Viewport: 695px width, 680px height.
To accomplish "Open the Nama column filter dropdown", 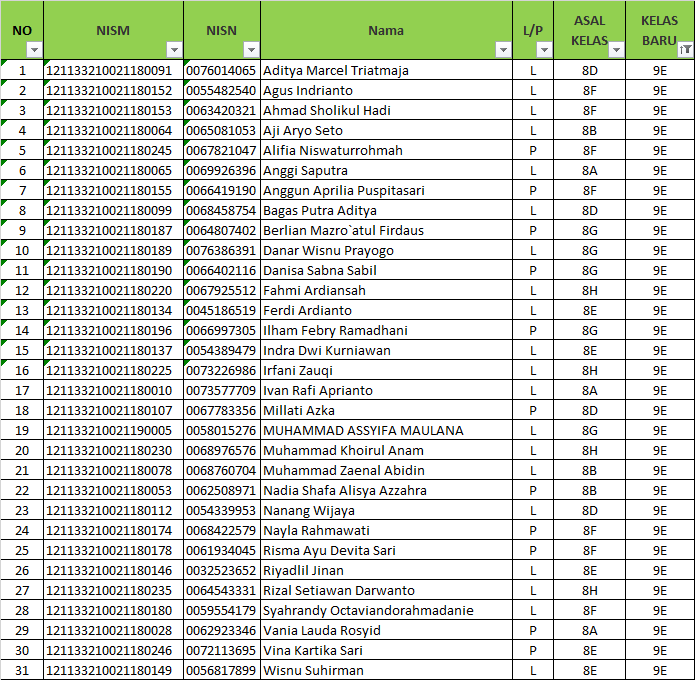I will click(503, 50).
